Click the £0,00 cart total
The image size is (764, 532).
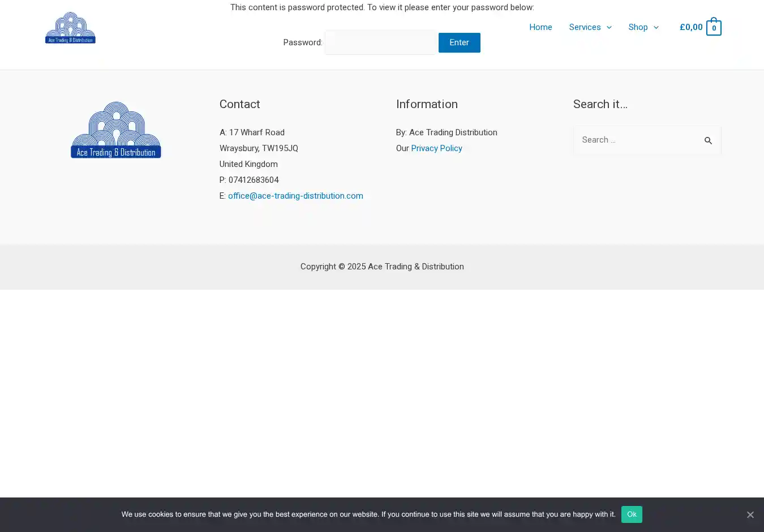(x=691, y=27)
